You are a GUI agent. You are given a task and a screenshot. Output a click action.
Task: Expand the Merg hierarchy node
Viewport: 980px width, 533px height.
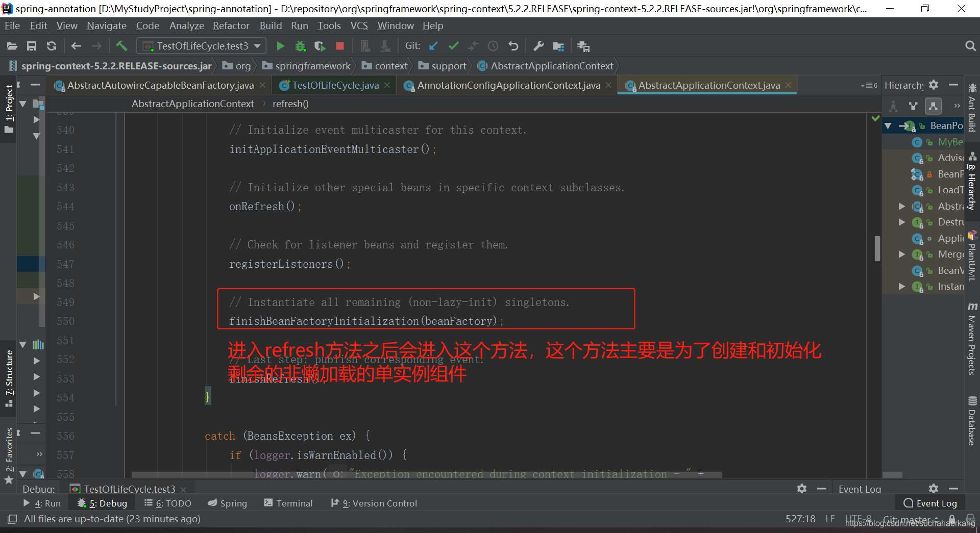tap(902, 254)
